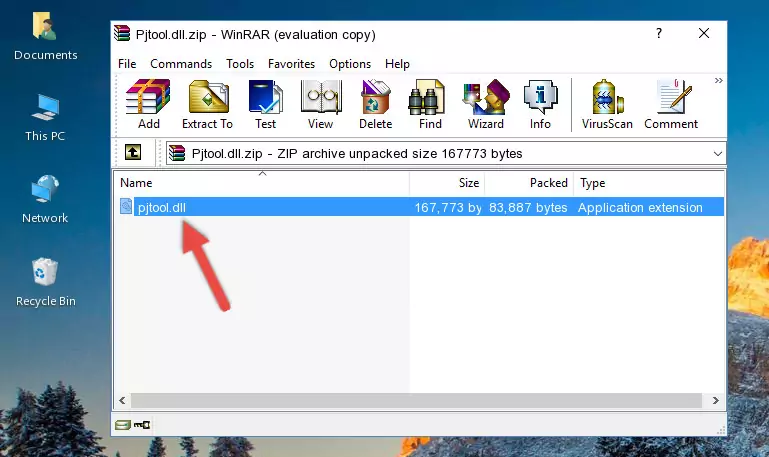
Task: Open the Options menu
Action: coord(350,64)
